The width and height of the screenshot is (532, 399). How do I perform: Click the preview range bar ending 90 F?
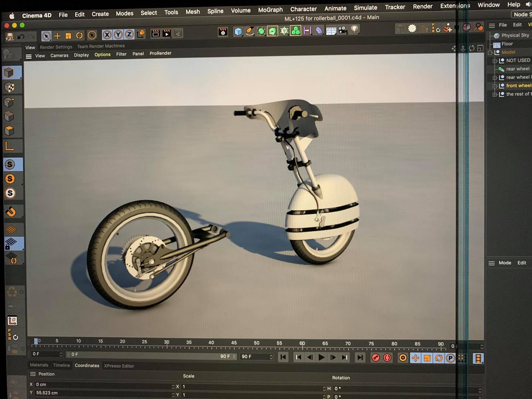(x=151, y=355)
